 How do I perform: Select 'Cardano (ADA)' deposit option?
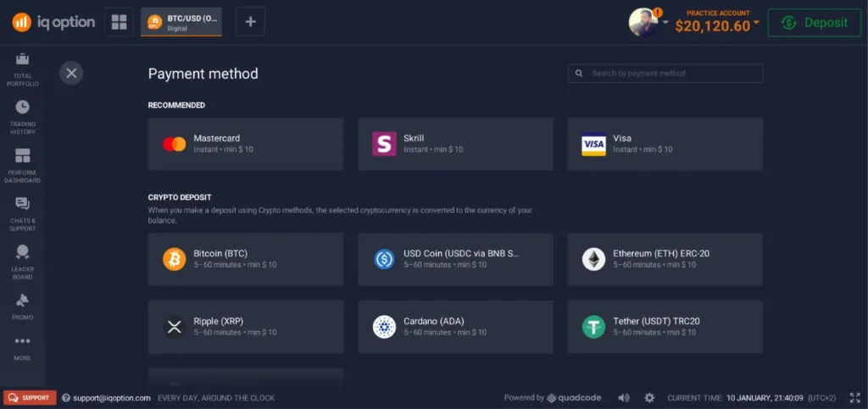pyautogui.click(x=455, y=327)
